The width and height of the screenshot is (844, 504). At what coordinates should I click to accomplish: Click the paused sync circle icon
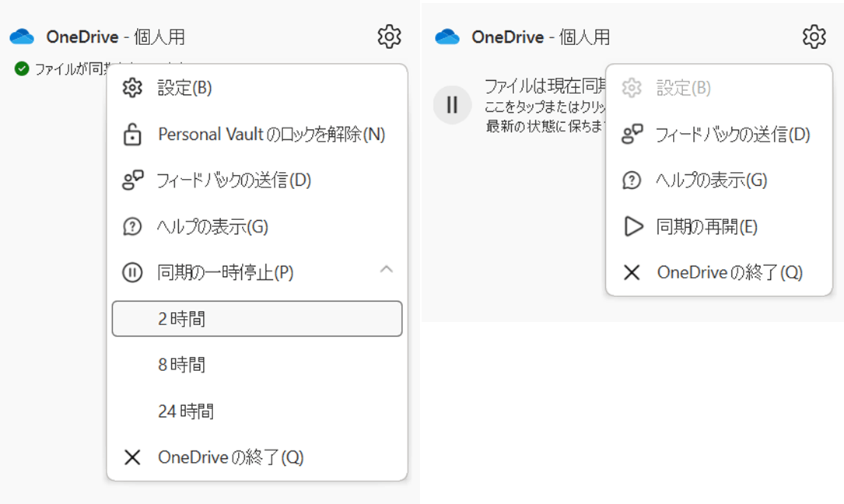click(x=452, y=104)
